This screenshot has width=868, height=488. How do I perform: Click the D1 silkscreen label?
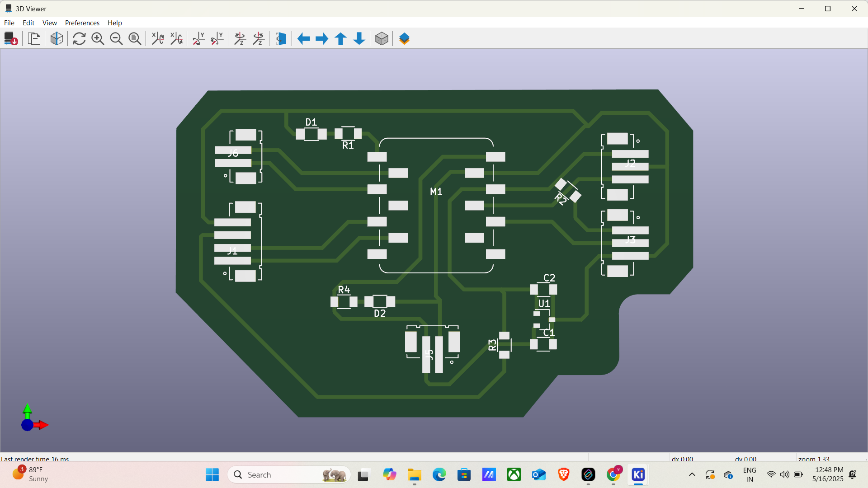311,122
